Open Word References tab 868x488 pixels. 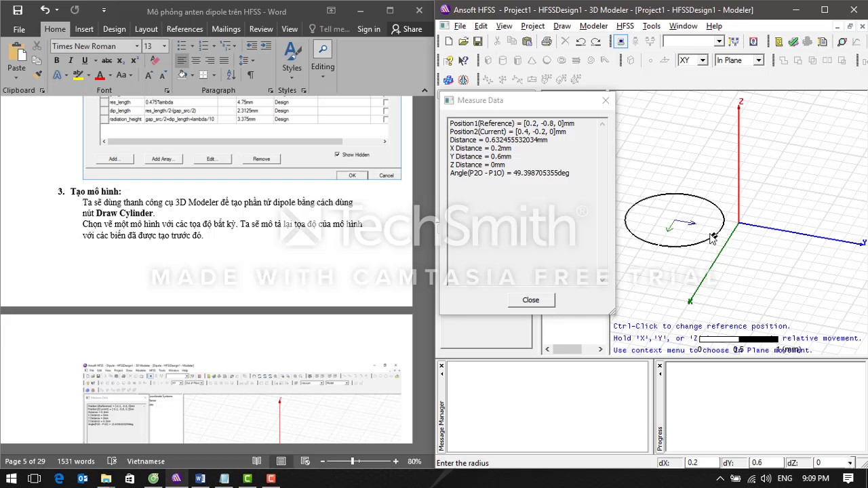pos(184,29)
